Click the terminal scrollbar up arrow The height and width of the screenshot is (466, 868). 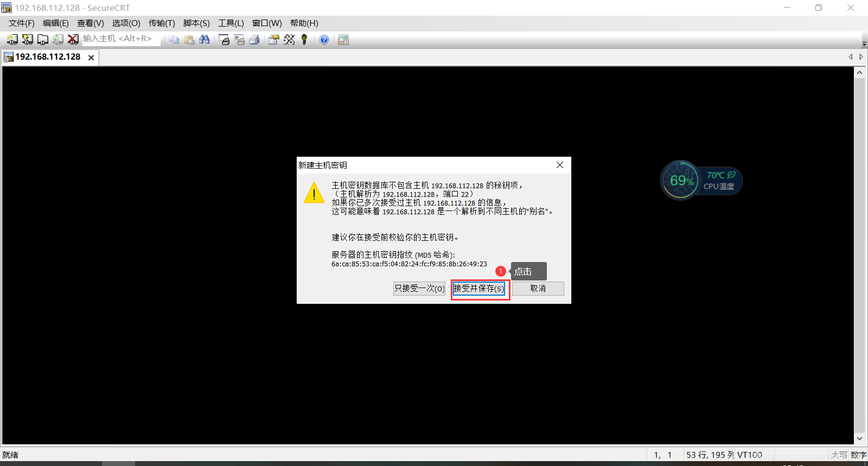[859, 72]
